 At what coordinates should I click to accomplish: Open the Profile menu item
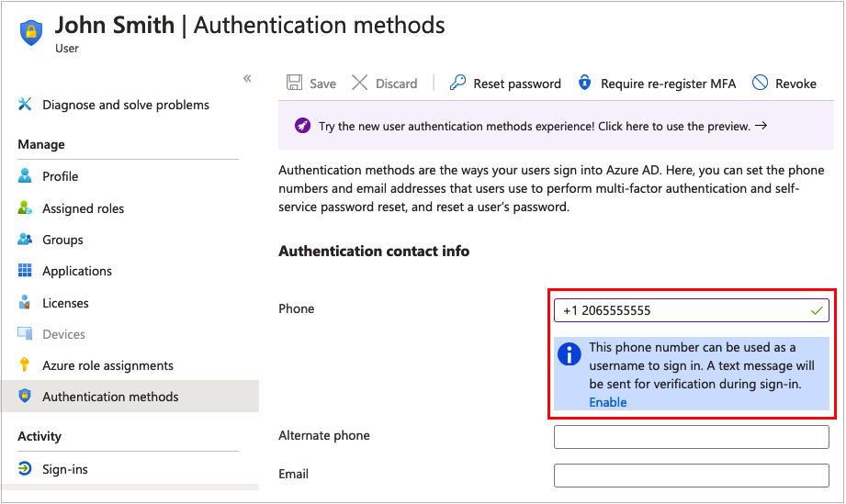coord(60,176)
